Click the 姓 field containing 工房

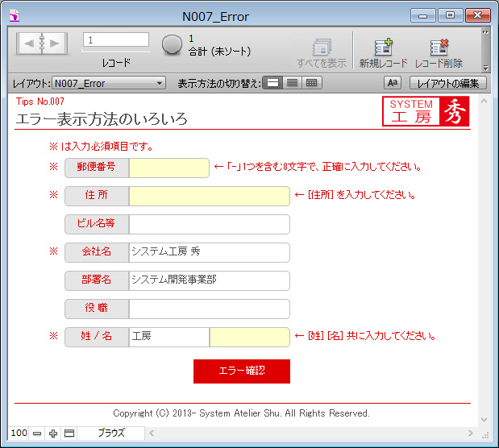click(x=169, y=337)
